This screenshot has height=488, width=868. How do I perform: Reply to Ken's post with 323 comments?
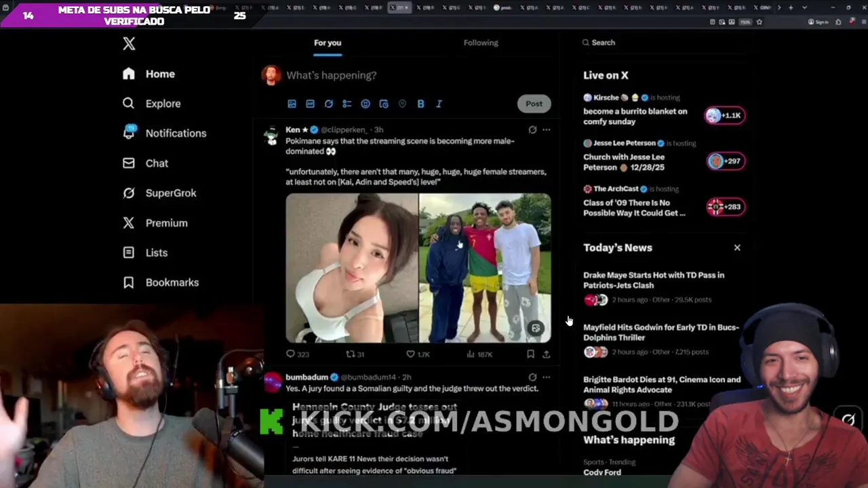tap(298, 354)
